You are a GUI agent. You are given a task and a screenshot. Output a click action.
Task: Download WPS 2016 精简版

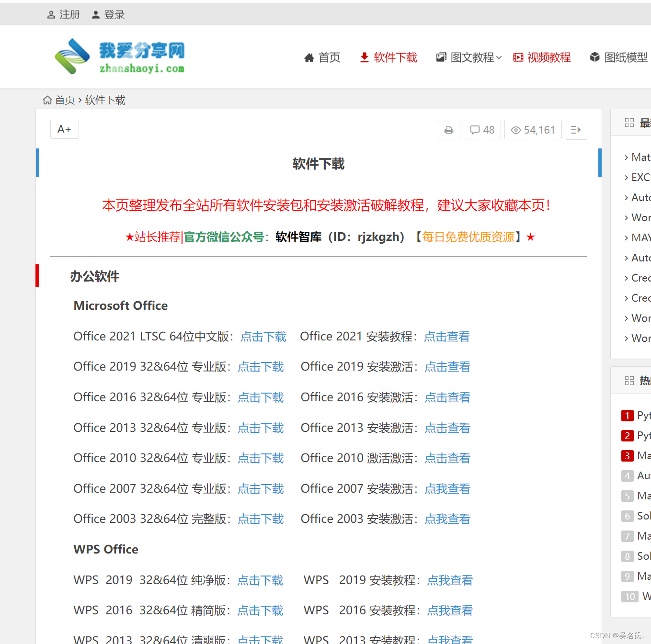tap(260, 610)
